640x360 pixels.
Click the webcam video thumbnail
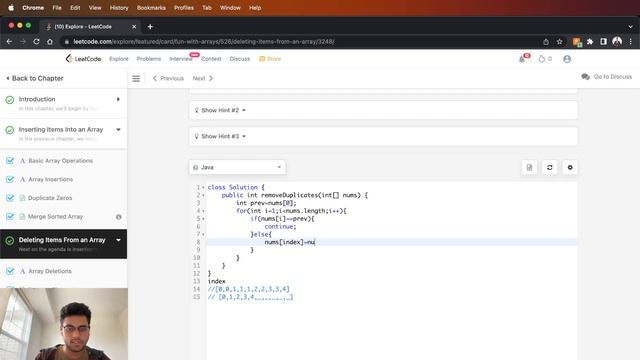click(x=64, y=324)
